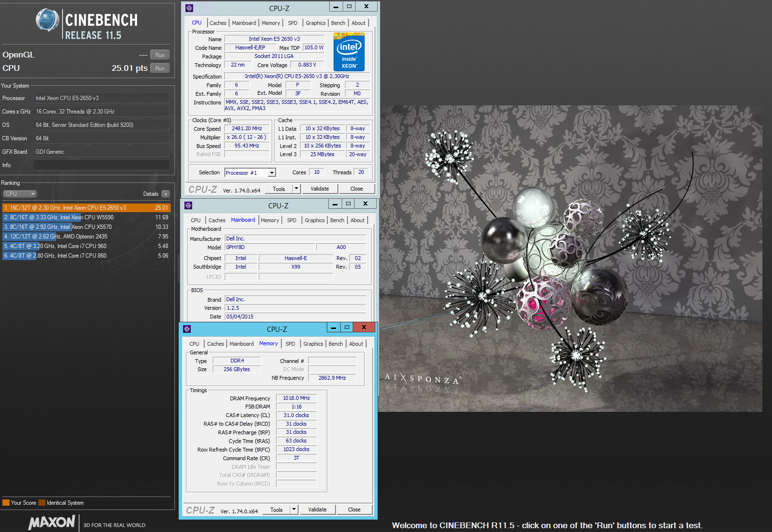Click NB Frequency value 2862.9 MHz
Screen dimensions: 772x532
click(x=332, y=378)
